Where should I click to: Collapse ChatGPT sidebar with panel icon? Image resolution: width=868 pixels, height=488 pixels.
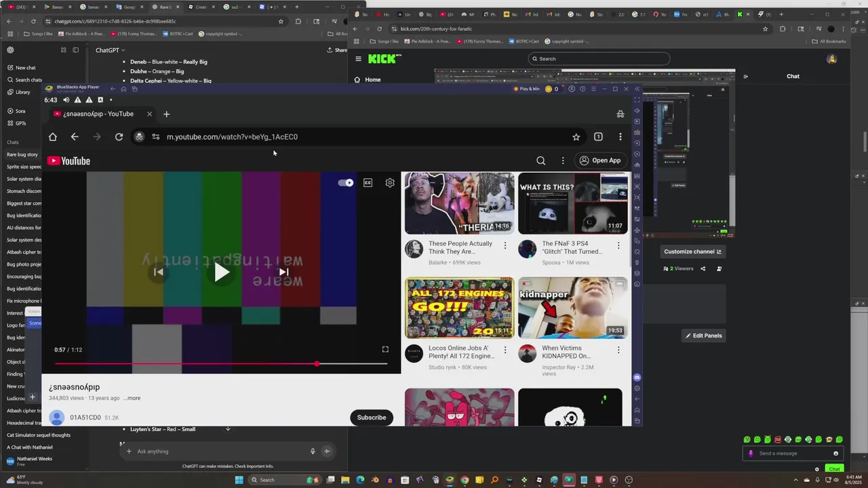click(x=75, y=50)
